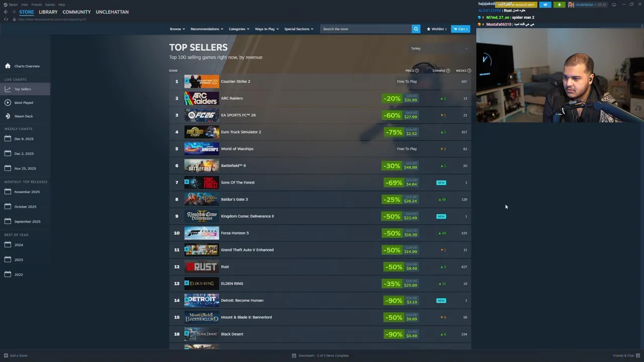Expand the Browse dropdown menu

pos(177,29)
